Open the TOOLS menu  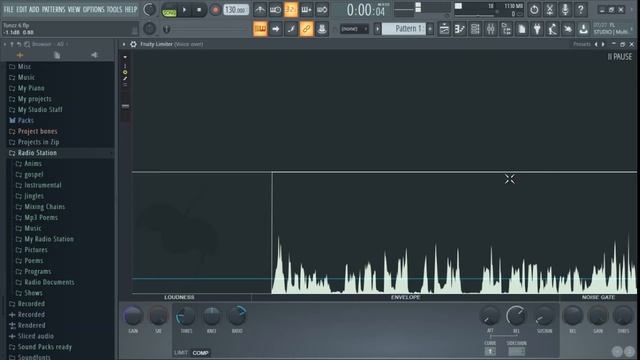[114, 9]
